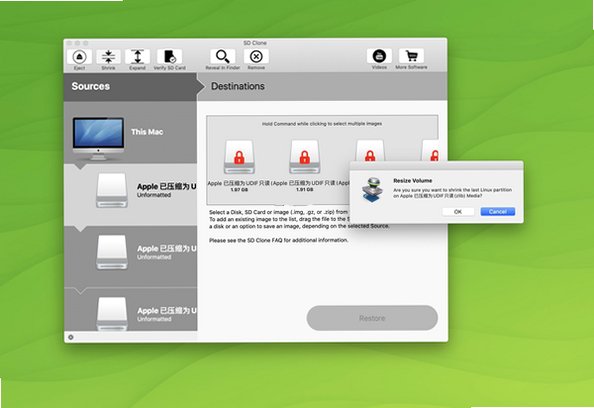Click the grayed Restore button
Viewport: 594px width, 408px height.
pyautogui.click(x=372, y=318)
